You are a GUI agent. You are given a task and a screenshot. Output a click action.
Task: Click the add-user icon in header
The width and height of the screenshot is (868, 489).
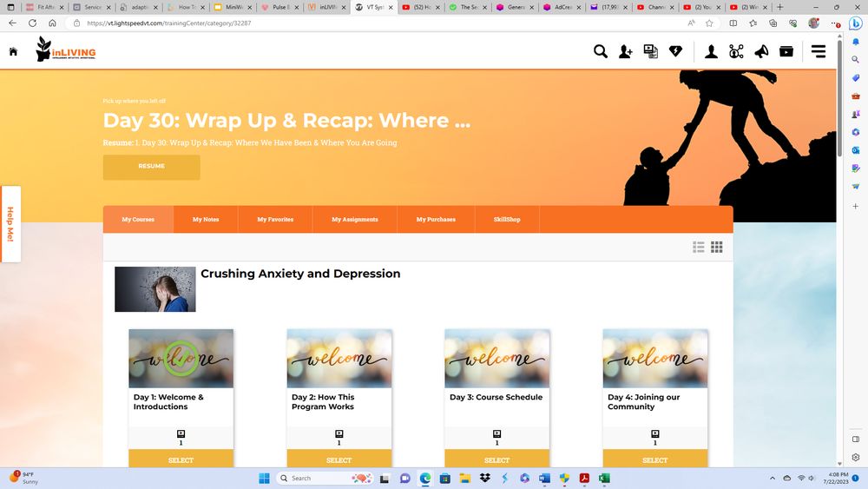tap(626, 52)
